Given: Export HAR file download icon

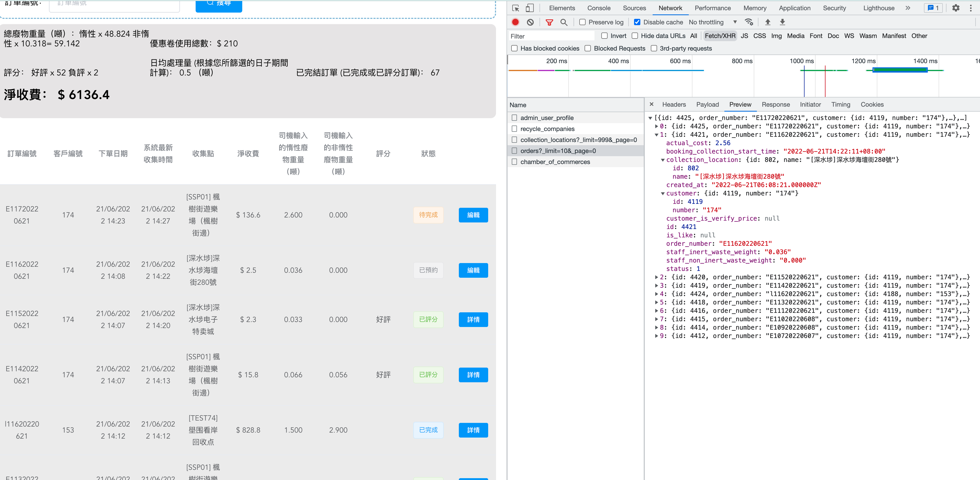Looking at the screenshot, I should pyautogui.click(x=782, y=22).
